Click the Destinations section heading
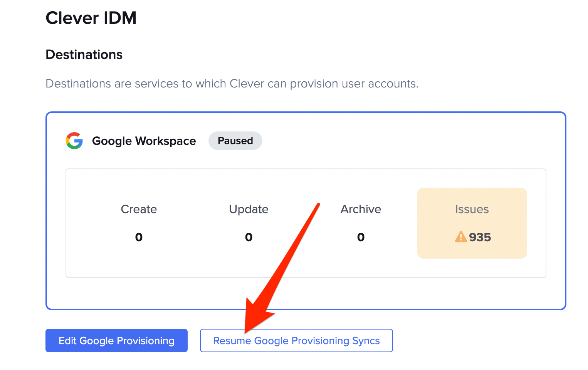This screenshot has width=588, height=370. 84,55
